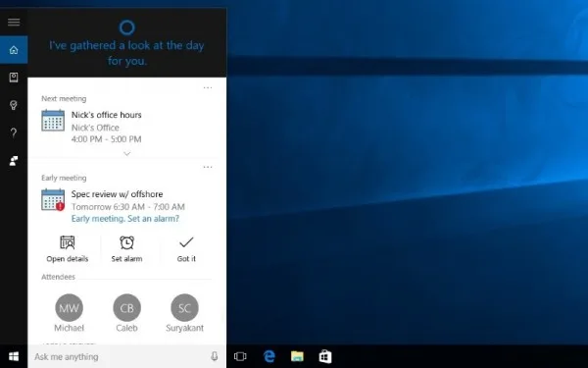Activate the microphone in search box
The height and width of the screenshot is (368, 588).
pos(214,356)
